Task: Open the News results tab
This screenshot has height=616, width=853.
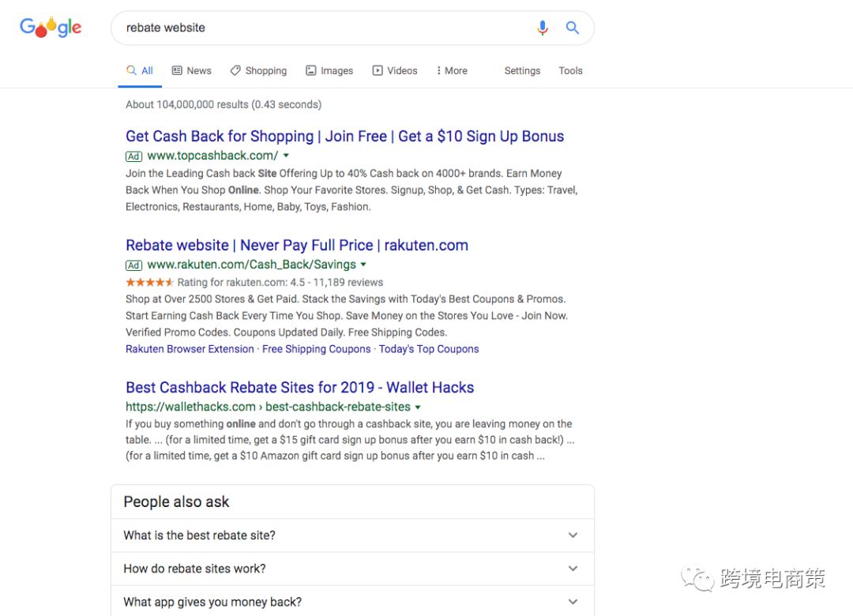Action: [x=191, y=71]
